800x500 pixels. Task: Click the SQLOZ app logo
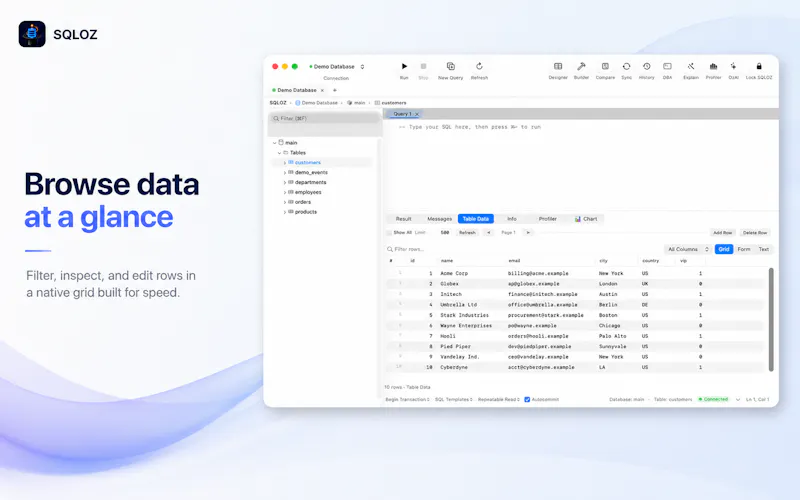32,34
